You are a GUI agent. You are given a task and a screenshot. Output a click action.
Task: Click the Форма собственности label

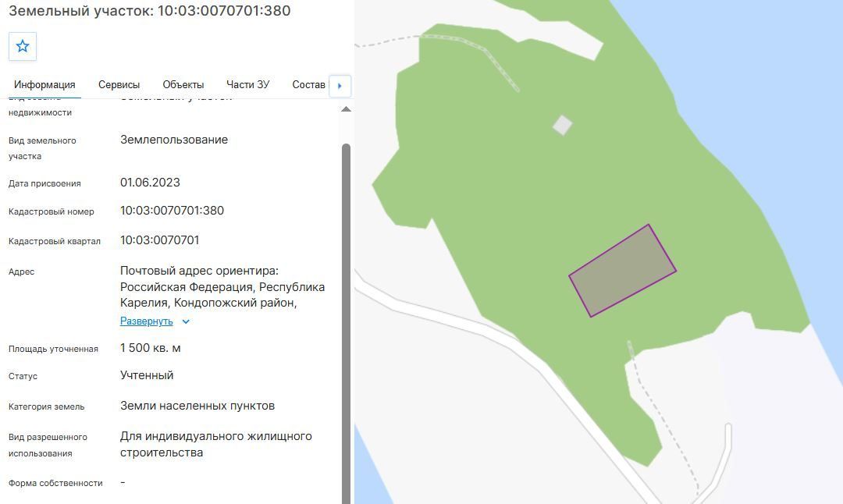click(x=55, y=483)
